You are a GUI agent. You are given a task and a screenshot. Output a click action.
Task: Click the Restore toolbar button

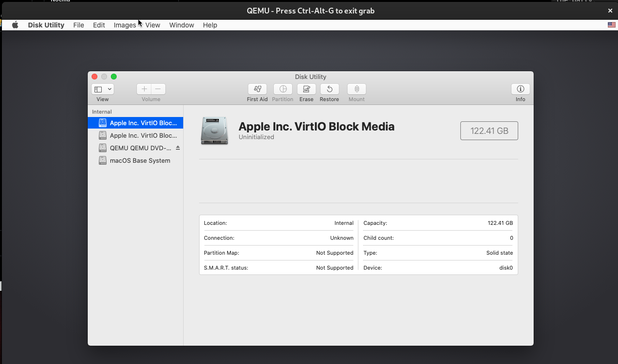point(330,89)
